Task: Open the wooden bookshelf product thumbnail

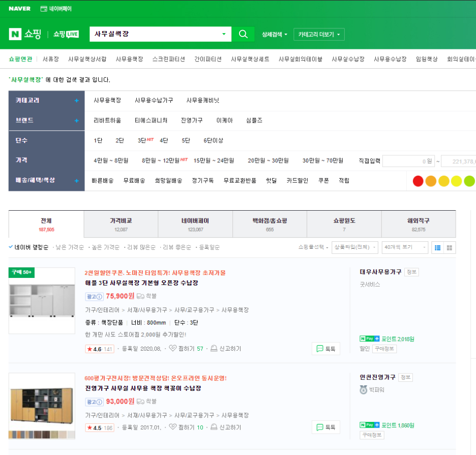Action: click(42, 406)
